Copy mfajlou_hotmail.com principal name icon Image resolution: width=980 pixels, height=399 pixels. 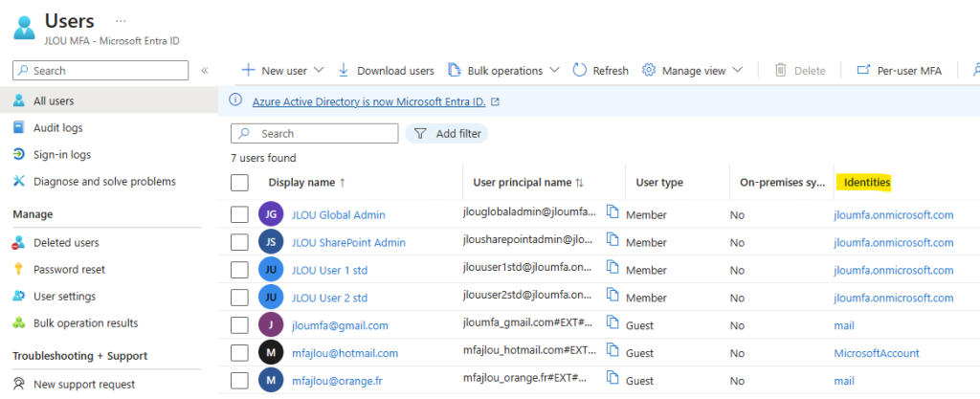613,349
